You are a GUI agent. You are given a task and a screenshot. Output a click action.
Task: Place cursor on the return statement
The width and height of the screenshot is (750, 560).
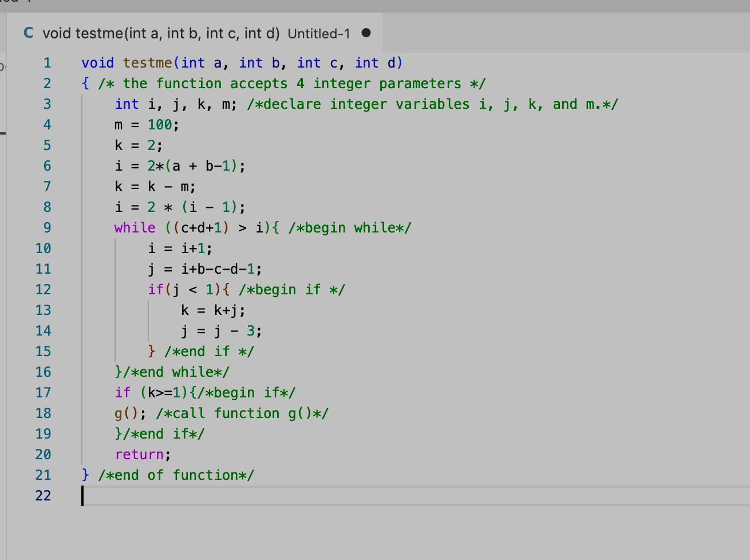click(x=140, y=454)
